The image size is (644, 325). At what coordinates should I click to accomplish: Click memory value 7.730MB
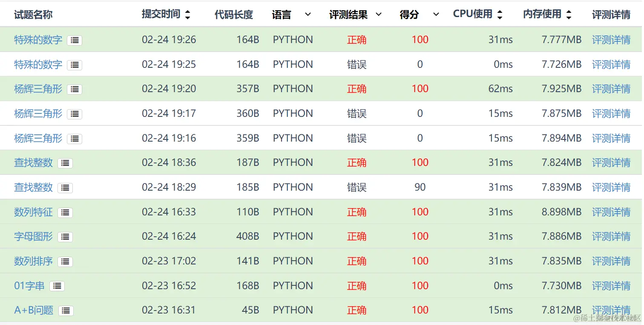click(561, 286)
